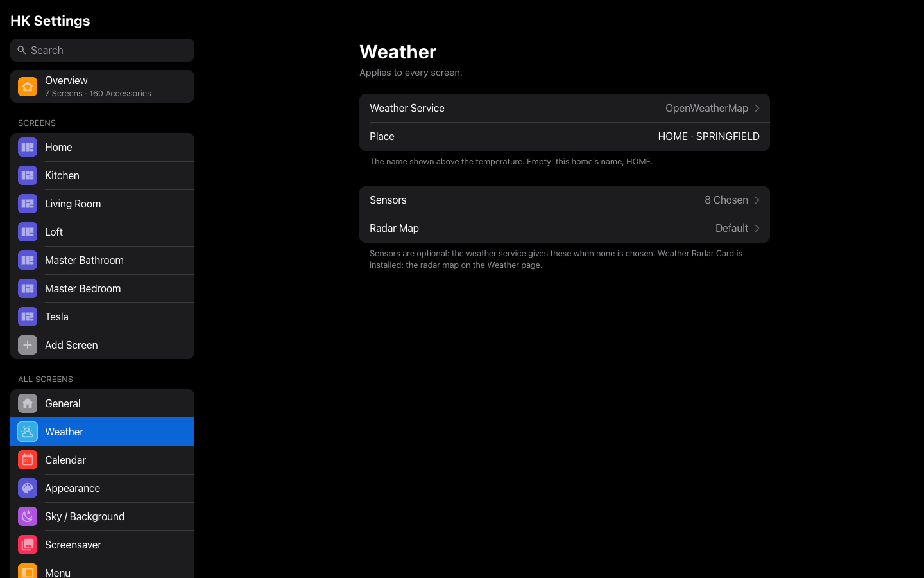Click the Add Screen button
Image resolution: width=924 pixels, height=578 pixels.
coord(102,345)
